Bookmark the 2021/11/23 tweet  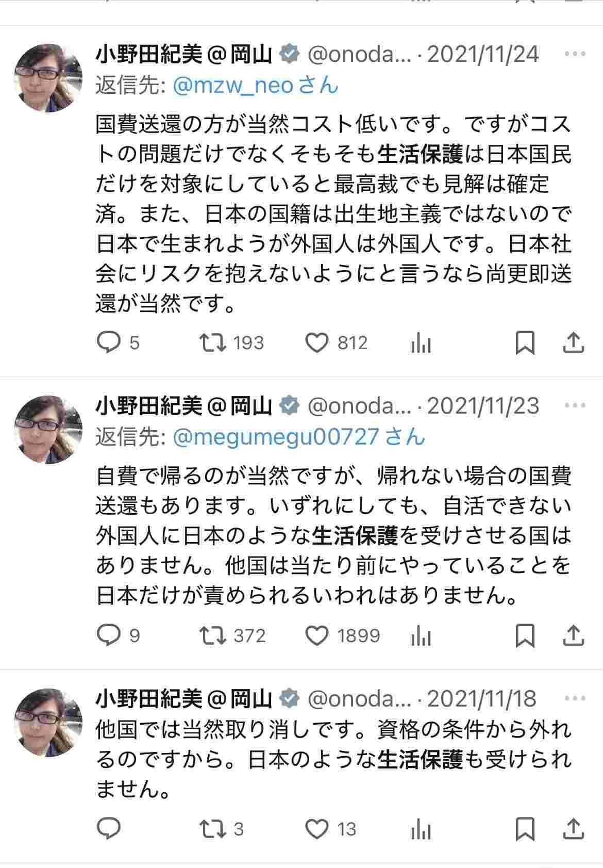(525, 636)
